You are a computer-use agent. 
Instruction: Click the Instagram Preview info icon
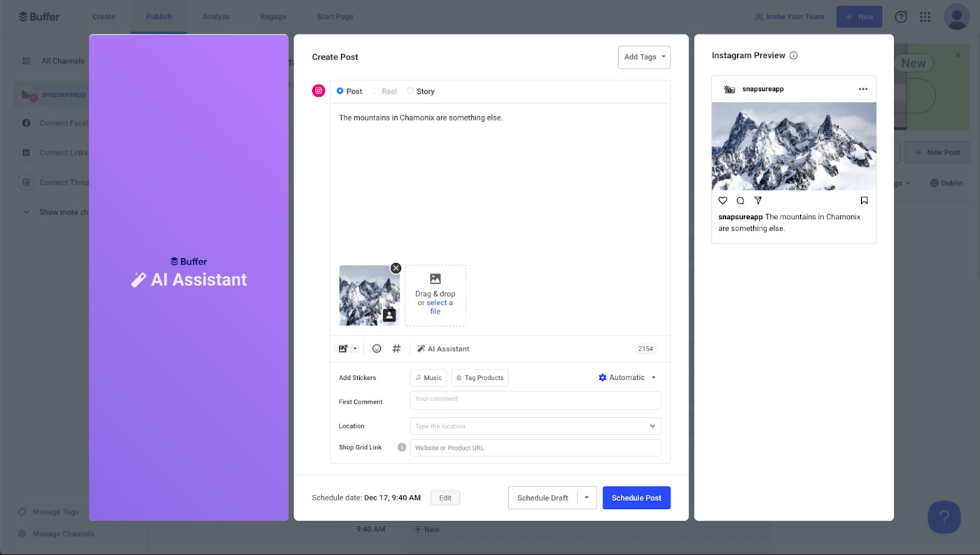[x=793, y=55]
